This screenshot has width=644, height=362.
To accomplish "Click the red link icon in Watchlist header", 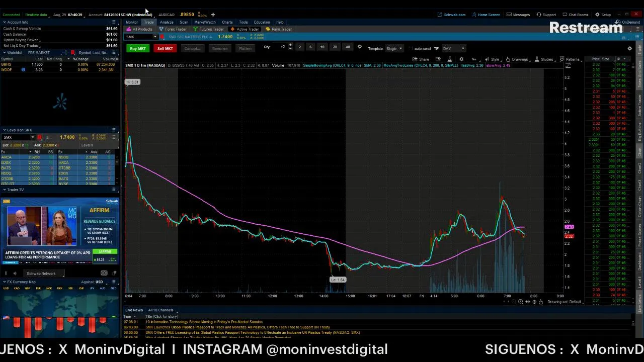I will coord(72,52).
